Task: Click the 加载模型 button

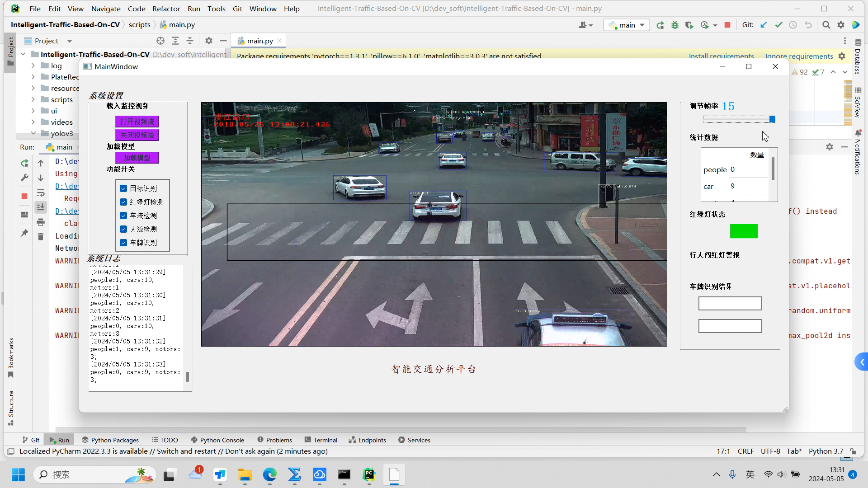Action: tap(137, 158)
